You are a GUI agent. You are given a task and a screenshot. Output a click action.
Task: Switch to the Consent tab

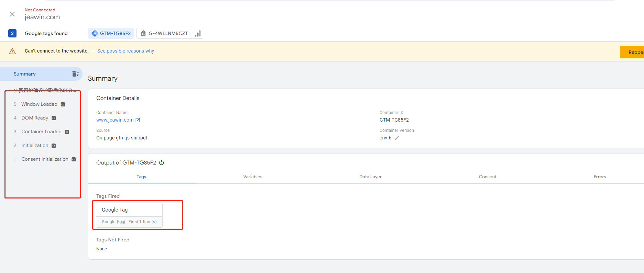coord(488,177)
